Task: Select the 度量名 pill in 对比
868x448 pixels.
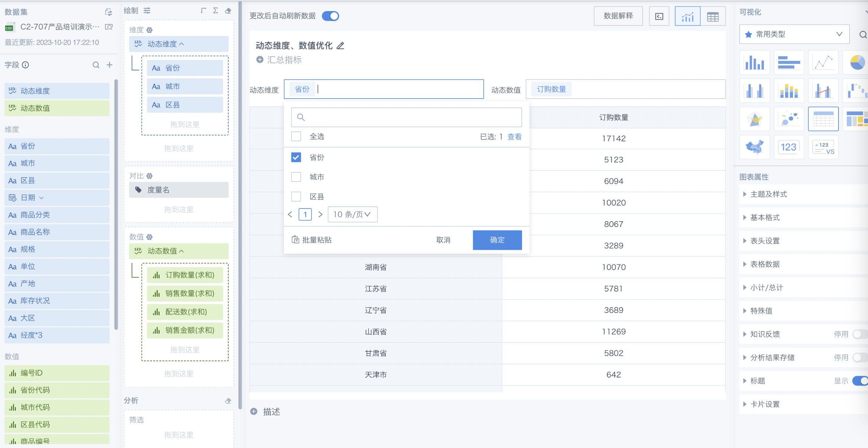Action: pyautogui.click(x=179, y=190)
